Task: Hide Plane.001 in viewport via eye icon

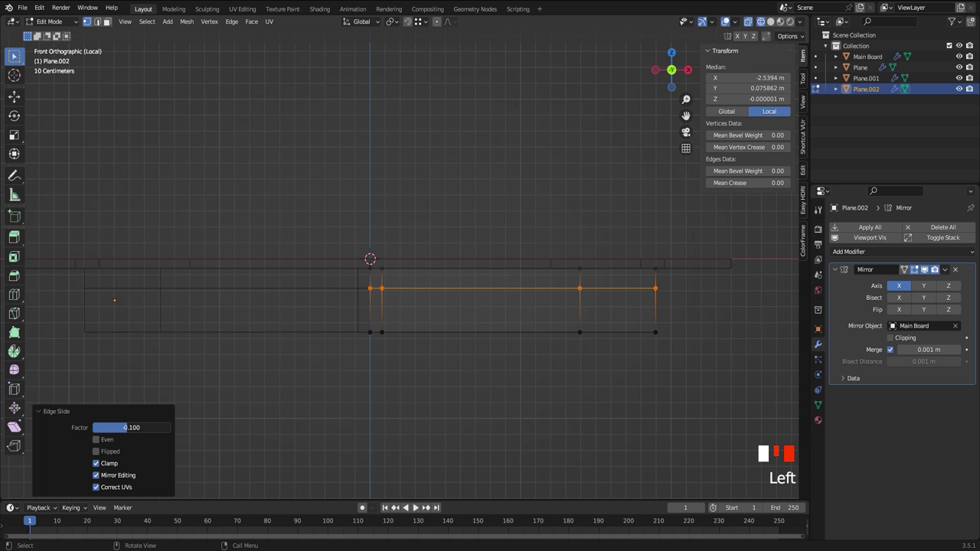Action: click(959, 78)
